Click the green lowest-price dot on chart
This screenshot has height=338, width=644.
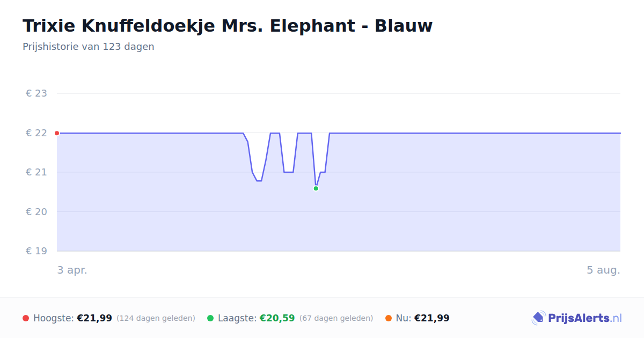point(316,188)
